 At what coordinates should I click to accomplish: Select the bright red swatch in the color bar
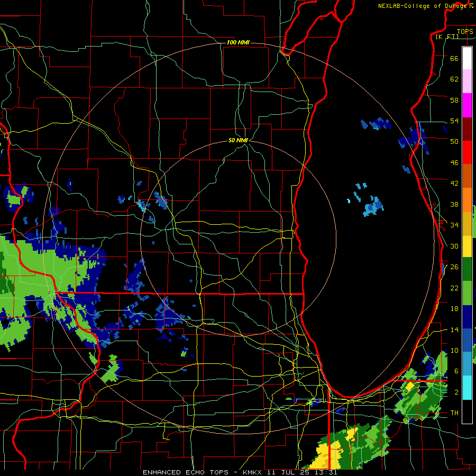(x=467, y=152)
